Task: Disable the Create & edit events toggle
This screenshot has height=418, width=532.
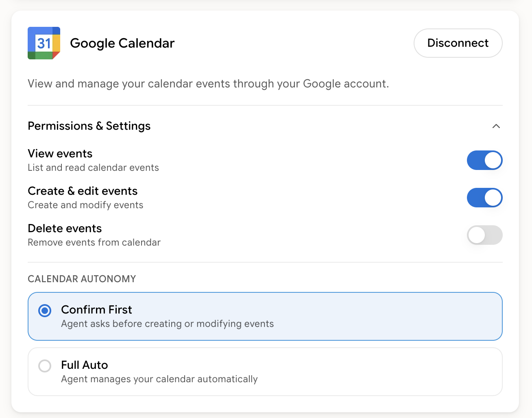Action: click(484, 198)
